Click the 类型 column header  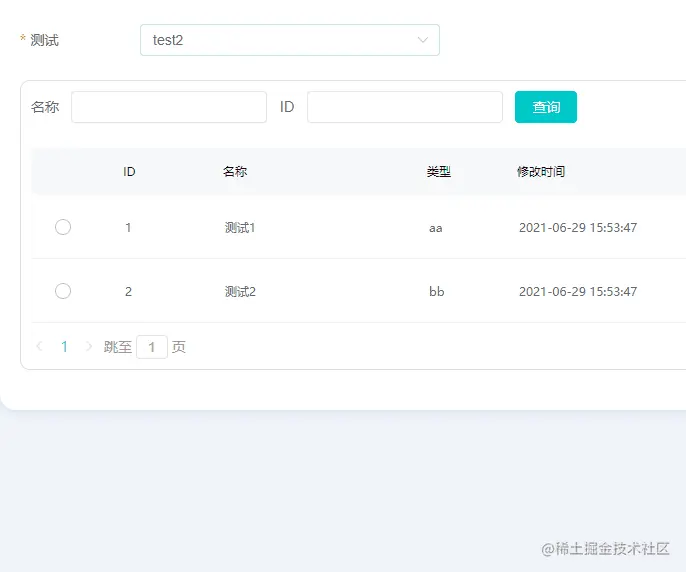pos(439,172)
